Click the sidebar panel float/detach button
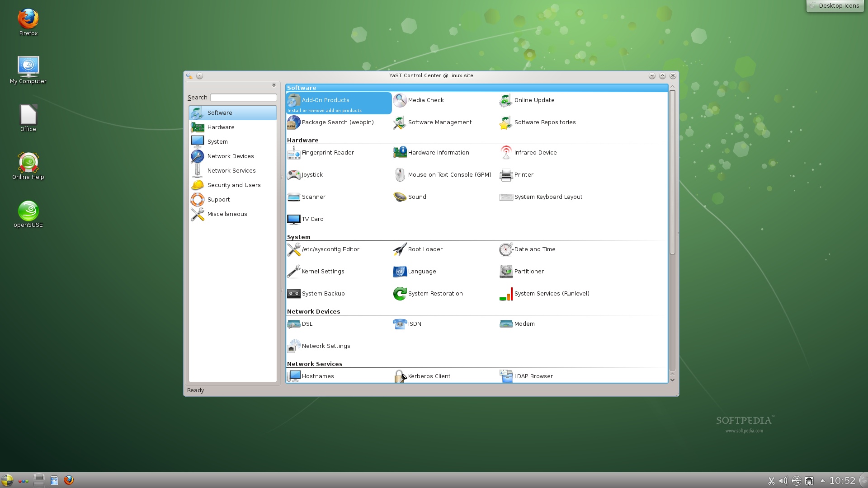The image size is (868, 488). [274, 85]
